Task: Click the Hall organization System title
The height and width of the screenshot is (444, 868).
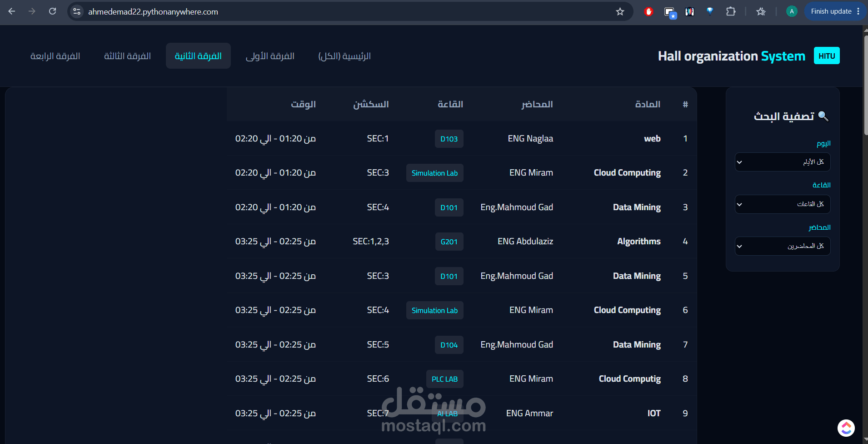Action: pyautogui.click(x=732, y=56)
